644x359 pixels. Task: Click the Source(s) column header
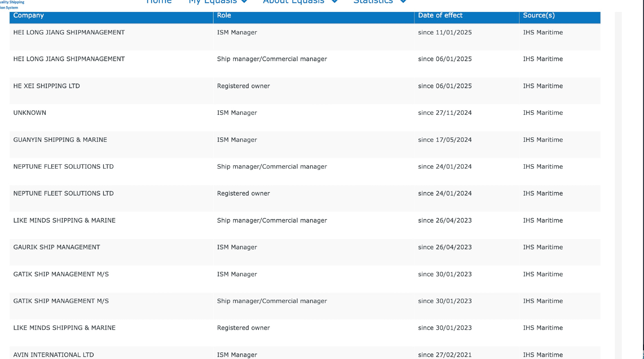pos(538,15)
